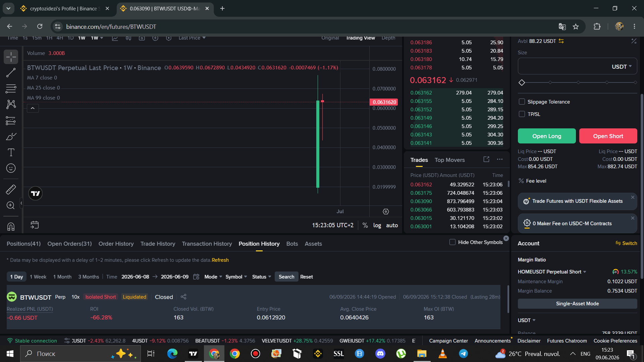644x362 pixels.
Task: Launch Discord from the taskbar
Action: point(380,354)
